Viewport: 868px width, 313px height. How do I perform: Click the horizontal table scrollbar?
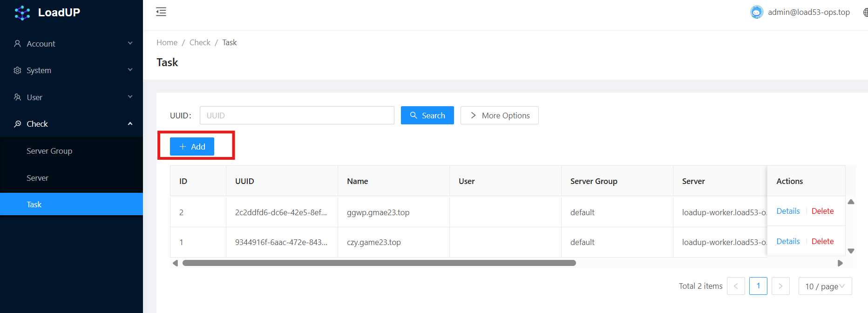379,263
